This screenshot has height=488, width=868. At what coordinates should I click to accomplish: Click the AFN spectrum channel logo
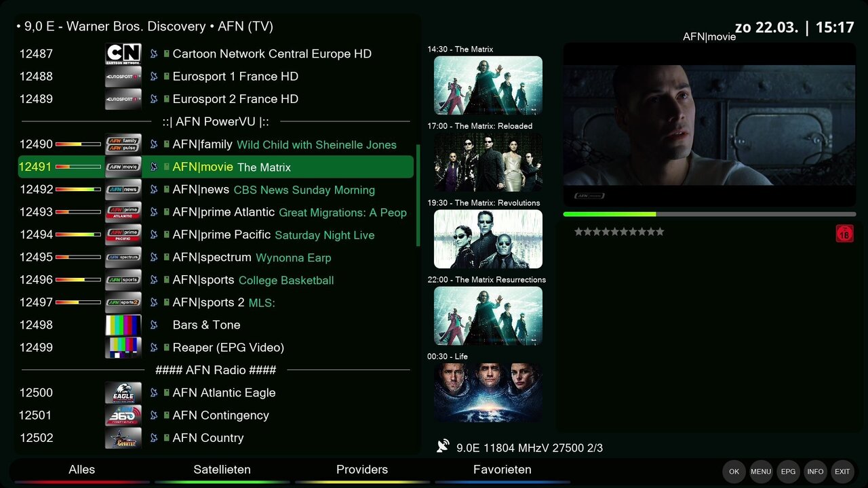[x=123, y=258]
